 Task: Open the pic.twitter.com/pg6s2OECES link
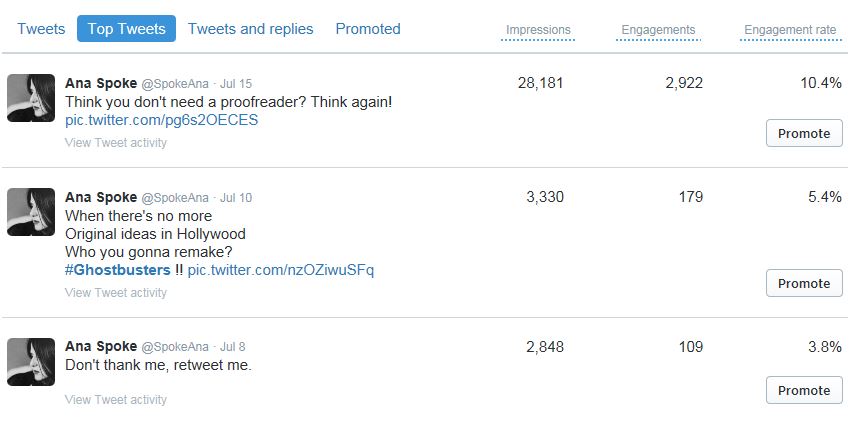tap(161, 120)
